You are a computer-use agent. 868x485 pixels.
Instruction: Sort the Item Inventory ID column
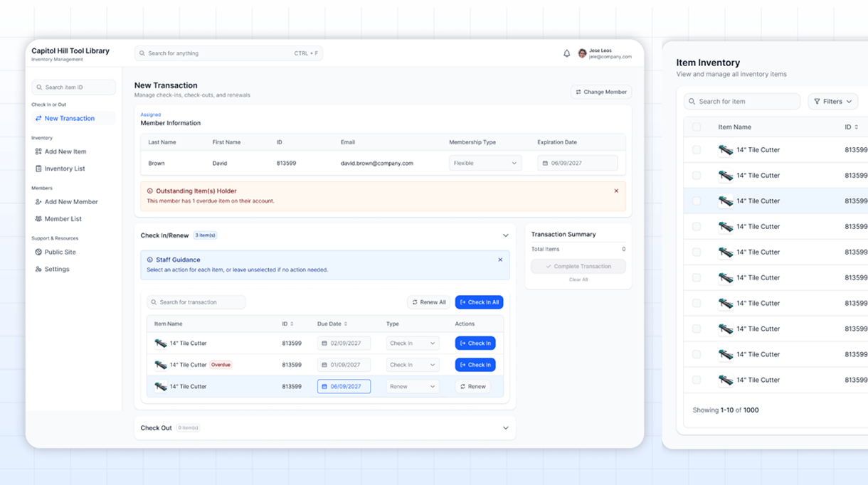[852, 127]
